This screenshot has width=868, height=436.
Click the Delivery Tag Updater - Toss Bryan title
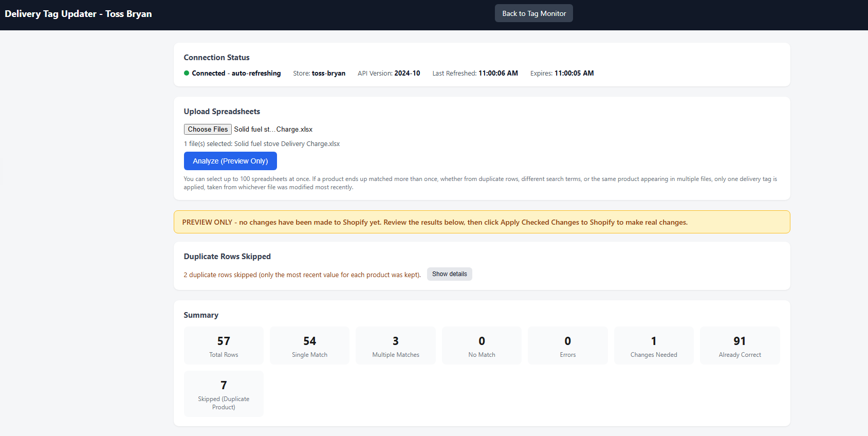tap(78, 14)
